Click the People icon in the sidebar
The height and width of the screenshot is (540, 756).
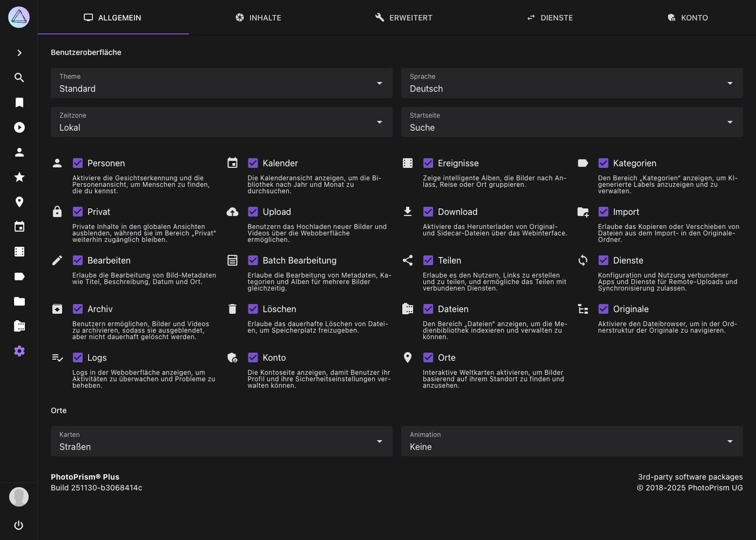click(x=18, y=152)
